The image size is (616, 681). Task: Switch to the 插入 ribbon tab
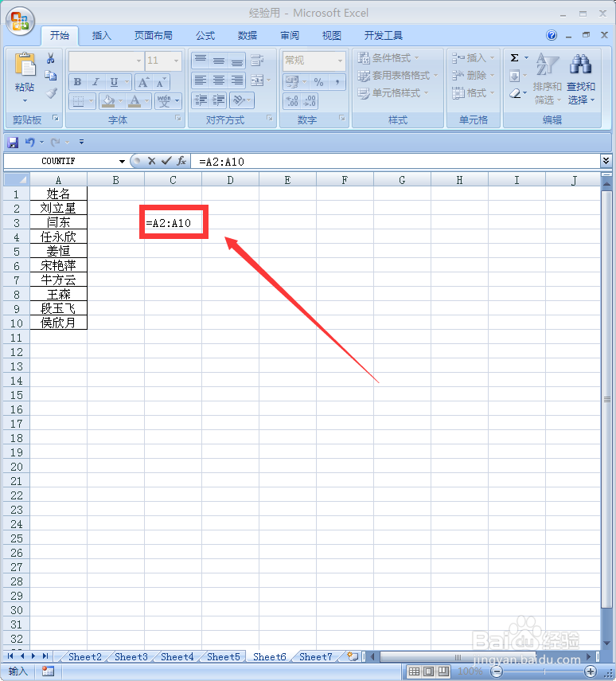(102, 36)
